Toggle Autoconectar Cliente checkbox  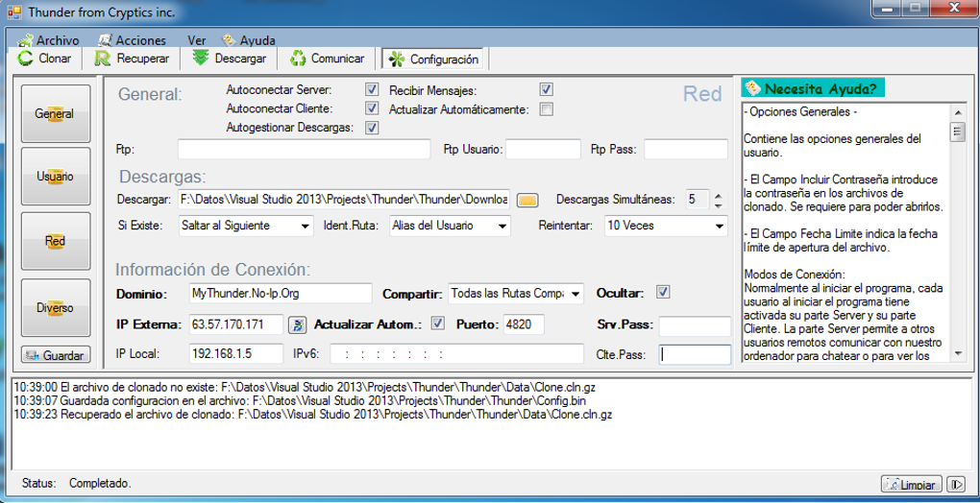[x=372, y=108]
